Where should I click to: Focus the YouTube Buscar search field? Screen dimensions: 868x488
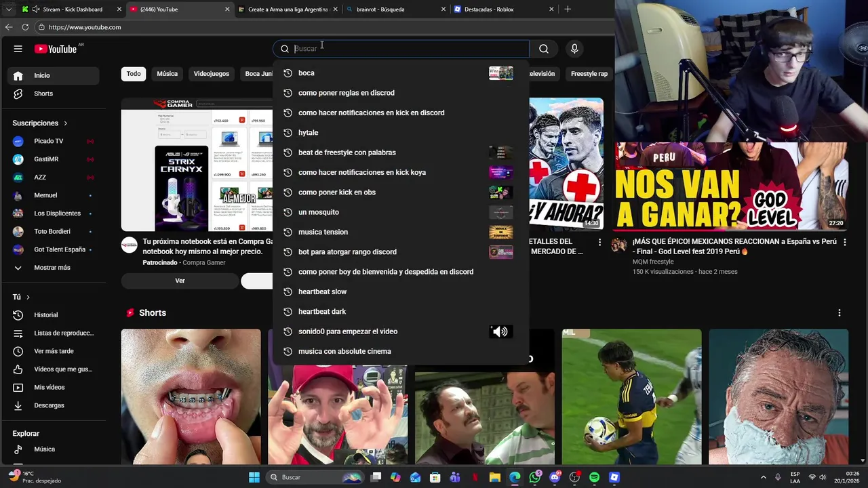[401, 49]
